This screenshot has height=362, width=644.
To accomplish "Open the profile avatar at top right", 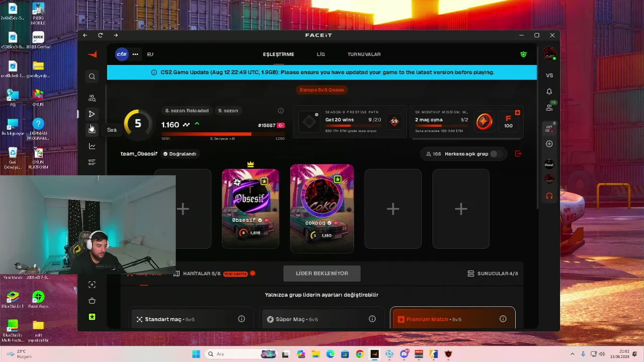I will coord(549,53).
